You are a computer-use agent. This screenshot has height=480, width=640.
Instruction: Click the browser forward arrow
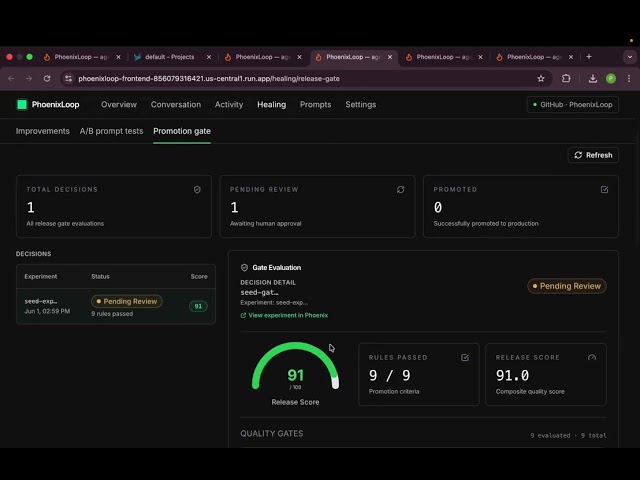click(x=29, y=78)
